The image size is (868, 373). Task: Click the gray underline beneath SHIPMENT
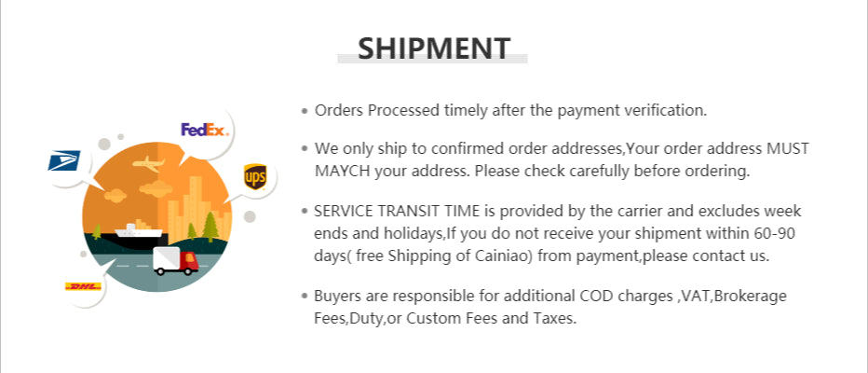point(432,60)
